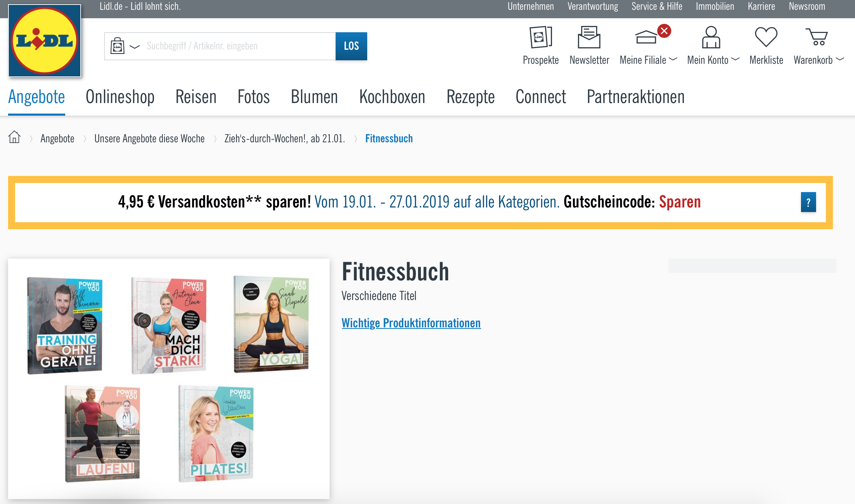The height and width of the screenshot is (504, 855).
Task: Click the Meine Filiale store icon
Action: pyautogui.click(x=646, y=37)
